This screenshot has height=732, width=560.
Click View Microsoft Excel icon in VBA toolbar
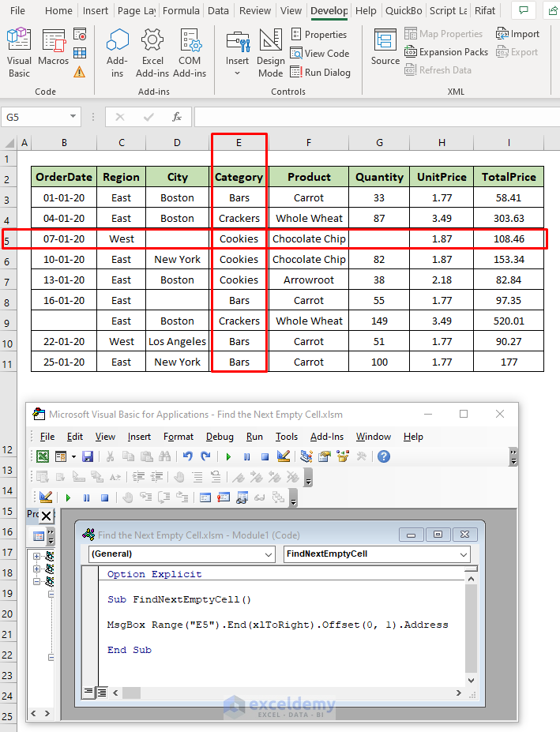click(43, 456)
